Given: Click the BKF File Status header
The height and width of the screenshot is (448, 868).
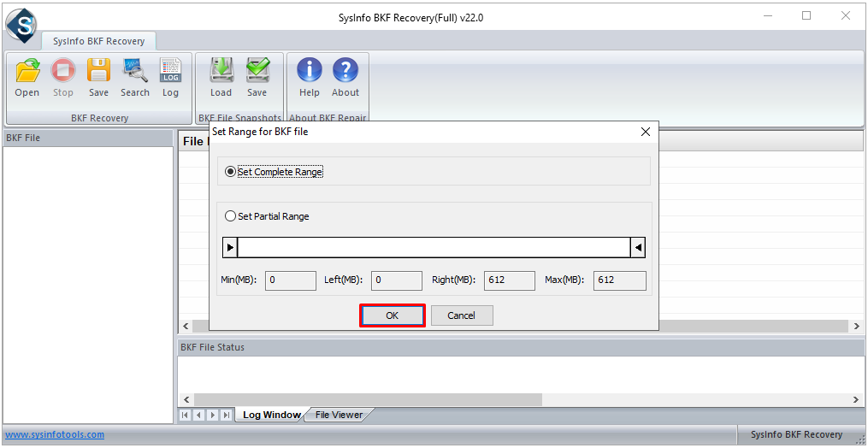Looking at the screenshot, I should 520,348.
